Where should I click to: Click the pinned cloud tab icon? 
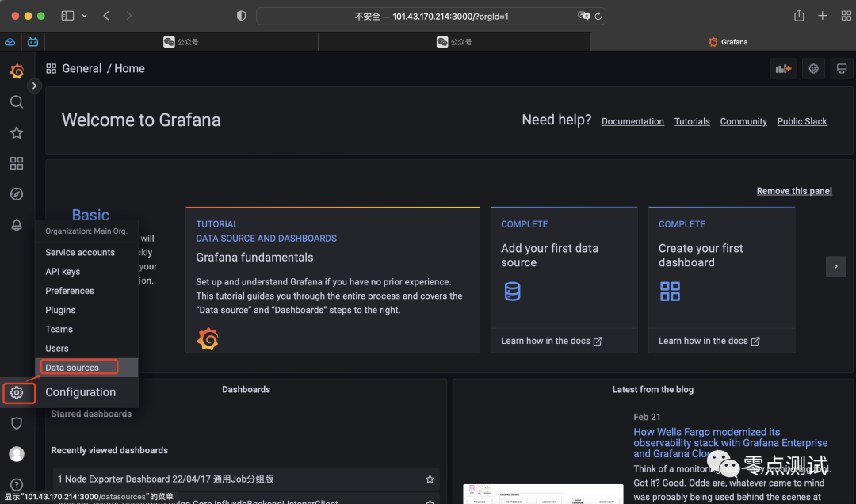(10, 41)
